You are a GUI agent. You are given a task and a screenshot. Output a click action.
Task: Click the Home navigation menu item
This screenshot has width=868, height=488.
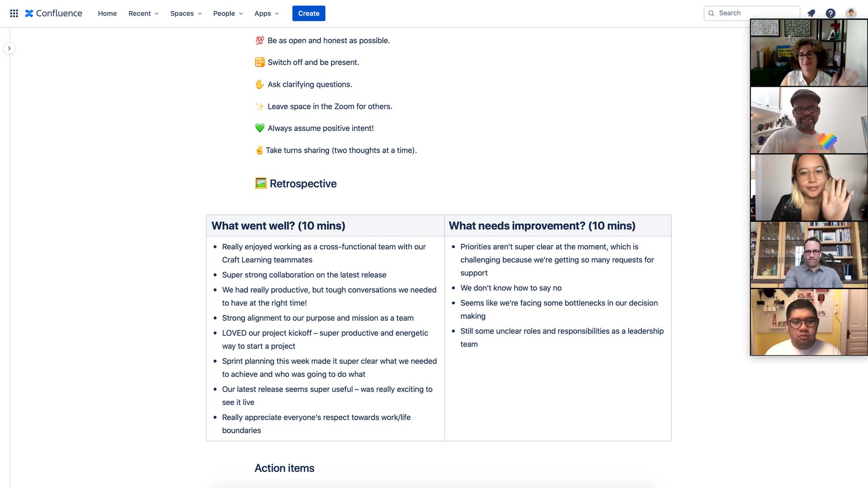(107, 13)
